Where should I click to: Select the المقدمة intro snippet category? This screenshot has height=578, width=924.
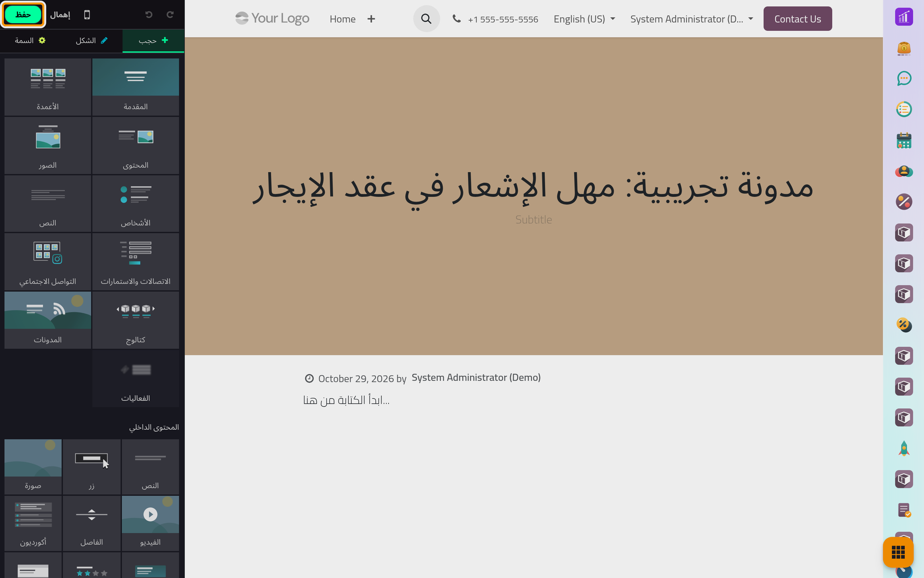136,87
